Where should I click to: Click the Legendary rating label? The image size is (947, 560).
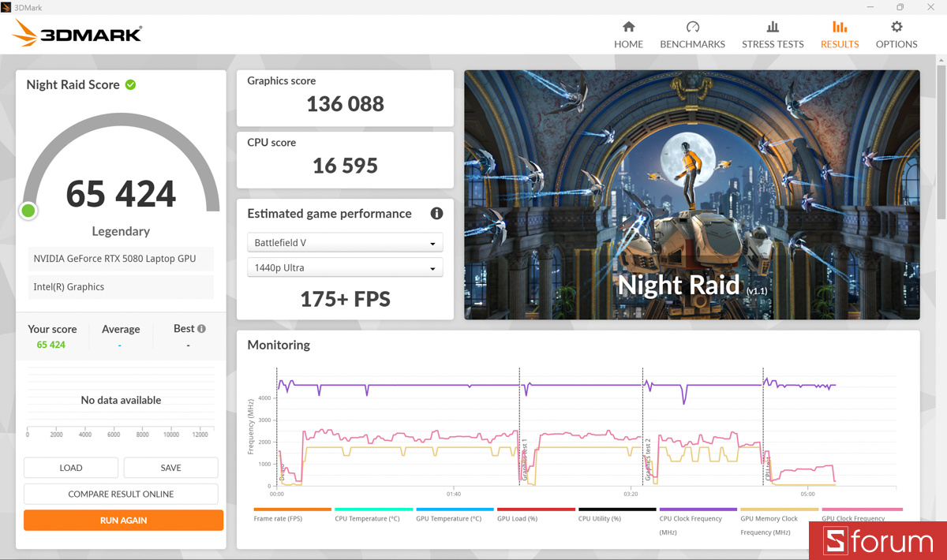pyautogui.click(x=121, y=231)
